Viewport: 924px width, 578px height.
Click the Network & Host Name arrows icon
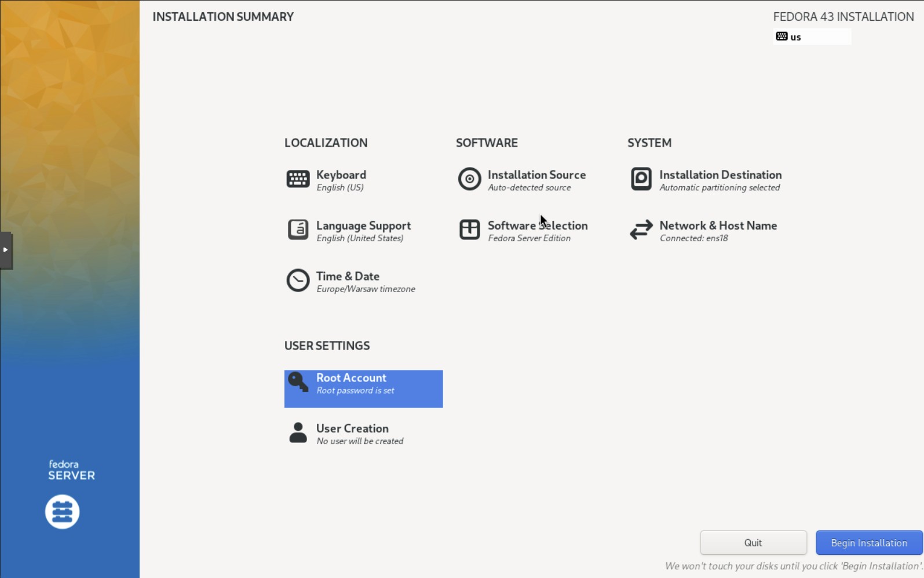pyautogui.click(x=641, y=230)
